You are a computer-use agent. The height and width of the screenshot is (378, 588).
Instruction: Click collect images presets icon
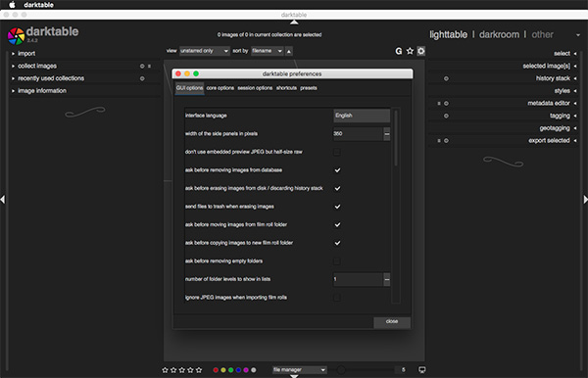pos(149,66)
